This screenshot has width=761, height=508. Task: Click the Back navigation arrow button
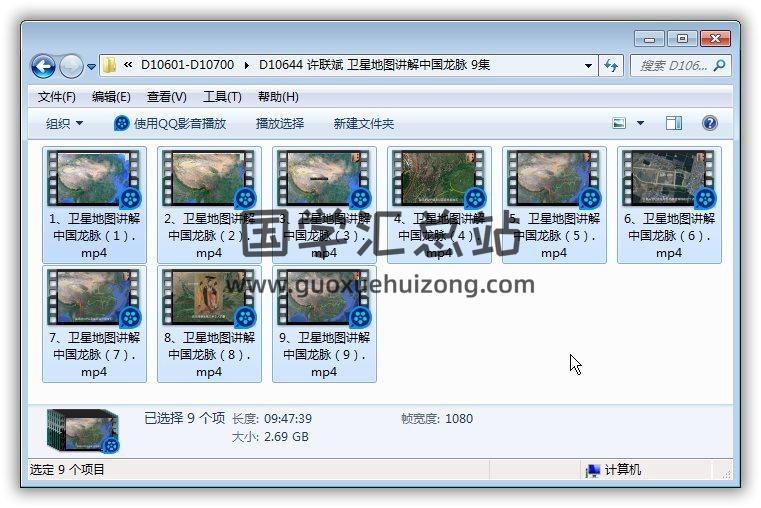43,66
